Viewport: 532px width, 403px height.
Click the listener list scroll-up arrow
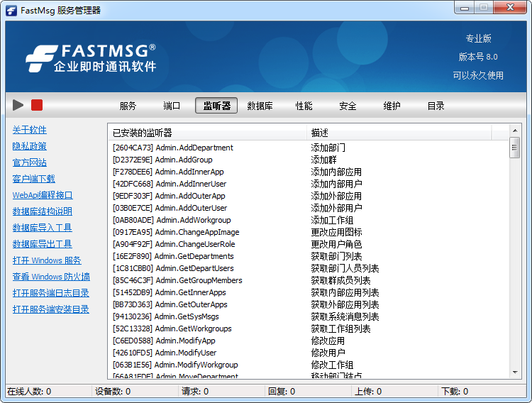pos(515,131)
